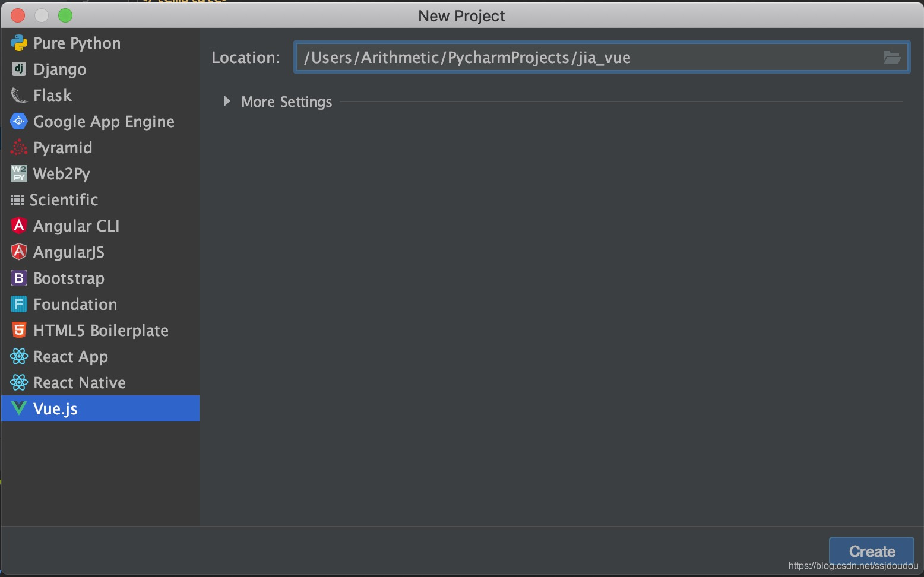Select the Pure Python project type icon
Image resolution: width=924 pixels, height=577 pixels.
tap(18, 43)
